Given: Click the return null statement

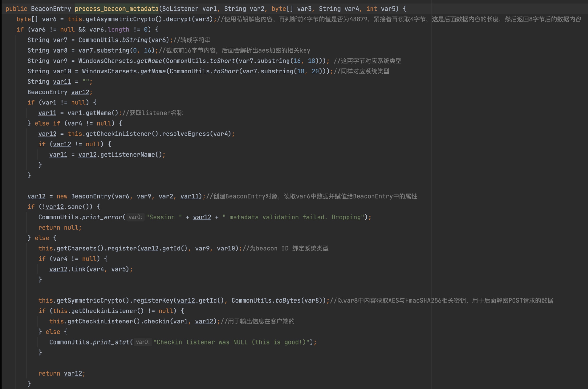Looking at the screenshot, I should tap(60, 227).
